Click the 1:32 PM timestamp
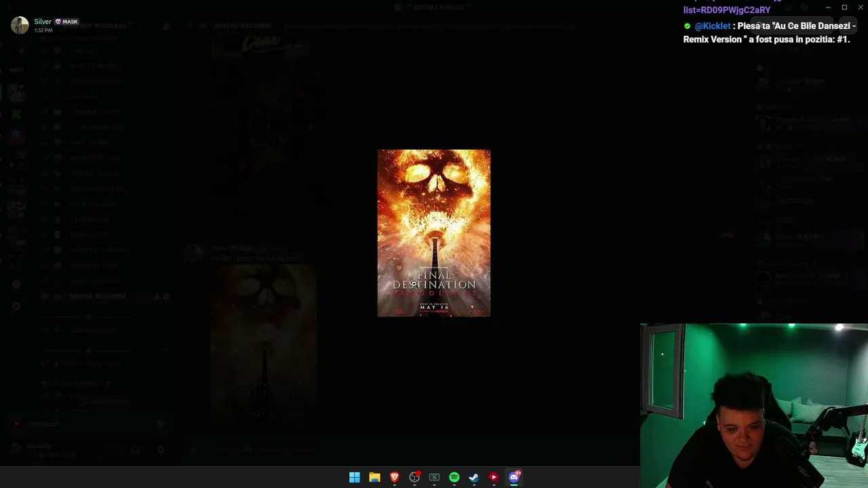 click(43, 30)
